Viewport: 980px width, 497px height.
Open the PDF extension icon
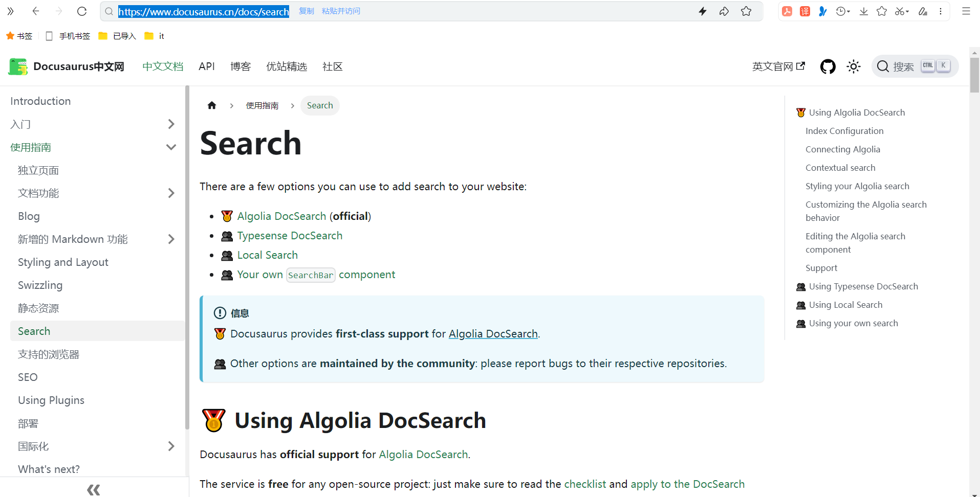787,11
